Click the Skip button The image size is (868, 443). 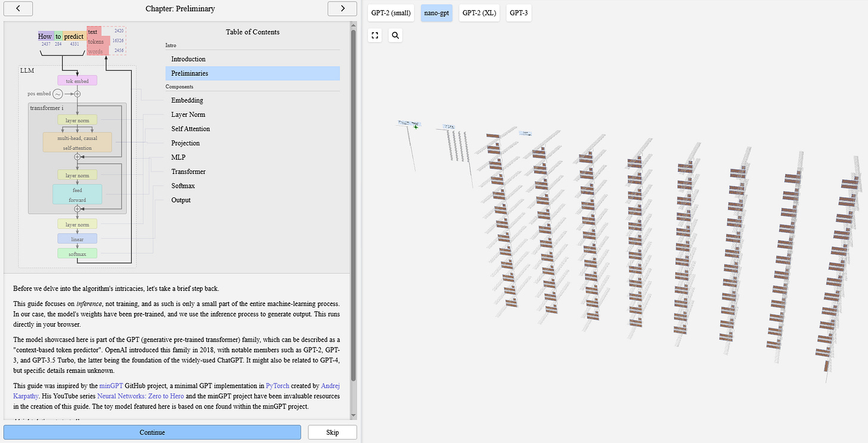click(x=332, y=432)
